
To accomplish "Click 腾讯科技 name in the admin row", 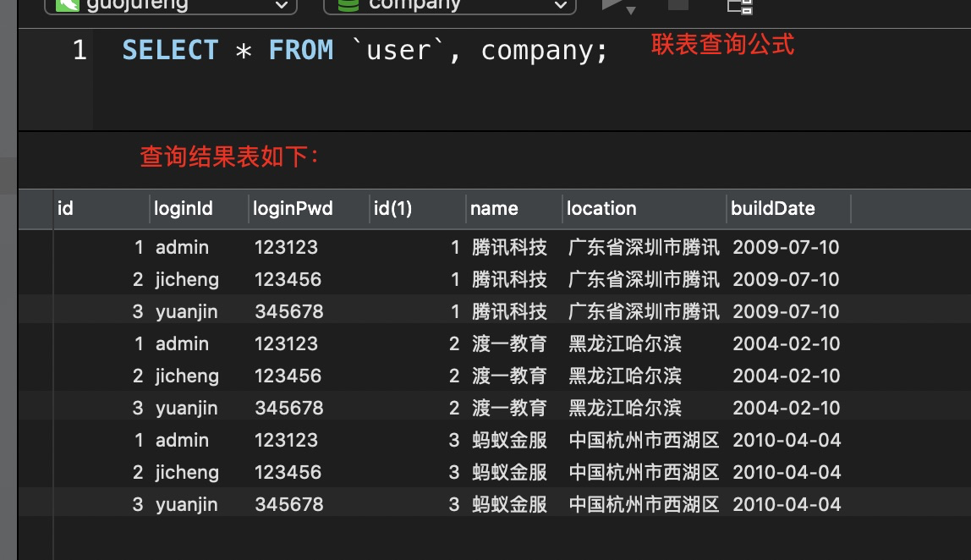I will (x=510, y=247).
